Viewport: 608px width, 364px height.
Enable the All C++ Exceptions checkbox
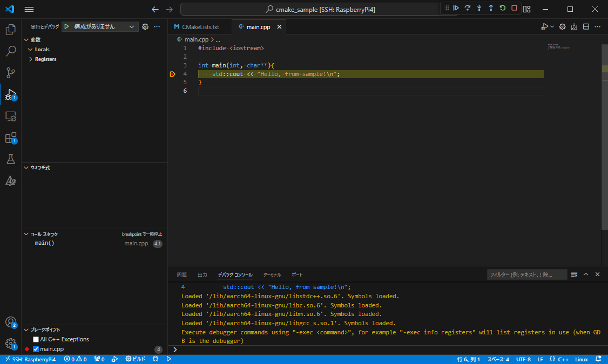coord(36,340)
